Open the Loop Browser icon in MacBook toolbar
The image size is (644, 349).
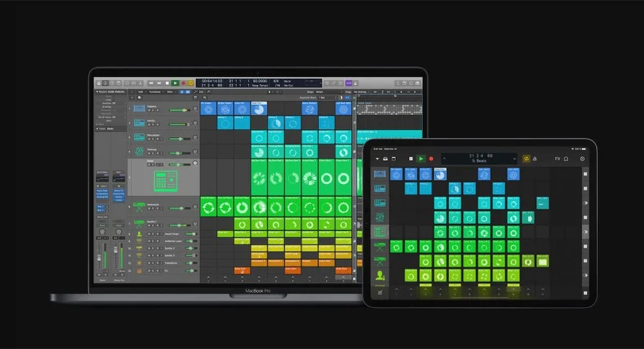click(x=411, y=83)
